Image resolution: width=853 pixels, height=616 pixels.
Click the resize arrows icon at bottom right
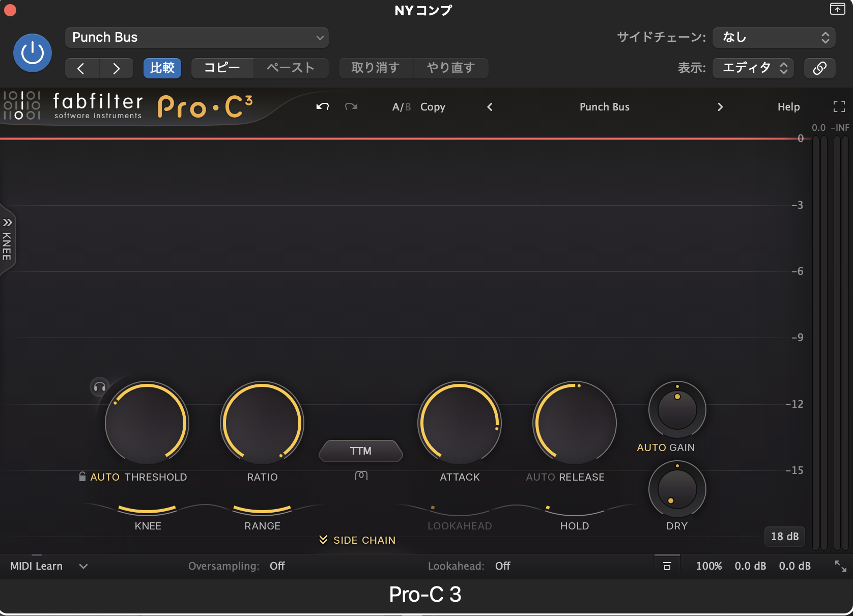point(840,566)
